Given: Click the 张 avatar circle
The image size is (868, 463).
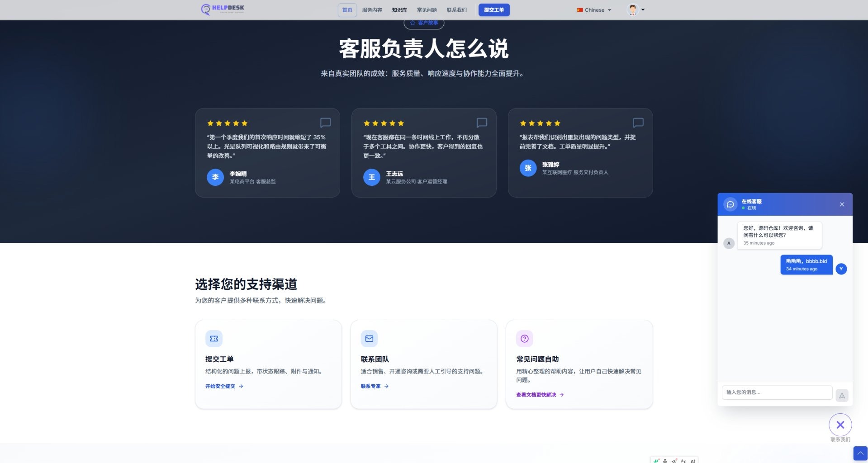Looking at the screenshot, I should [528, 168].
